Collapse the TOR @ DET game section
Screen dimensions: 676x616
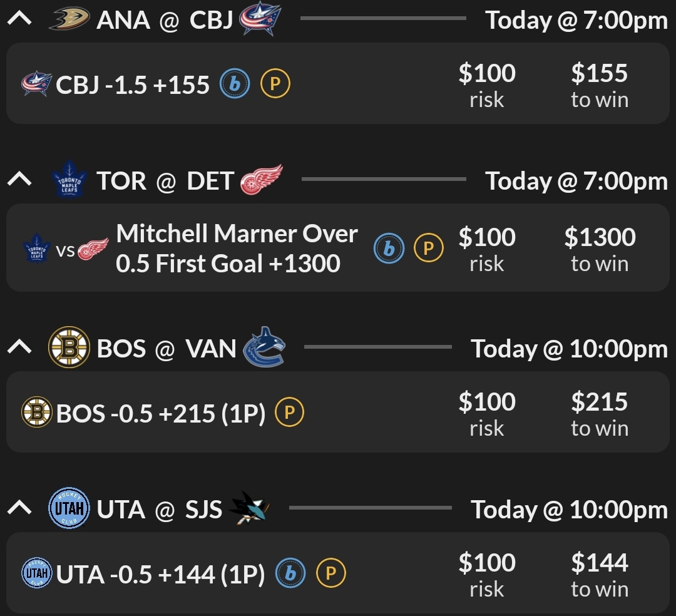(x=19, y=180)
